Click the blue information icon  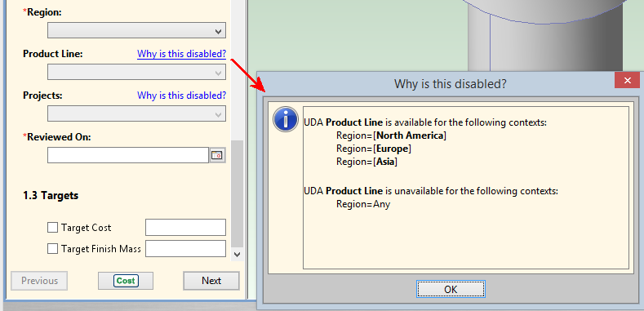tap(286, 119)
